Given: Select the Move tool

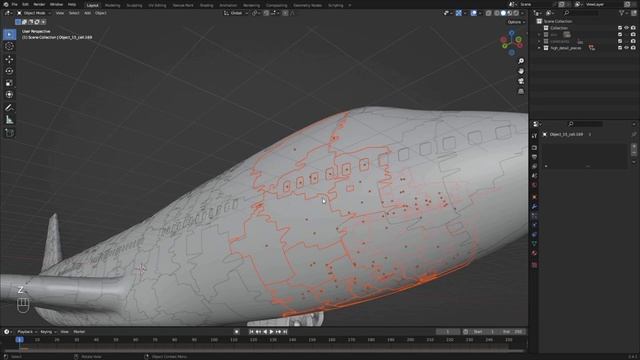Looking at the screenshot, I should (9, 59).
